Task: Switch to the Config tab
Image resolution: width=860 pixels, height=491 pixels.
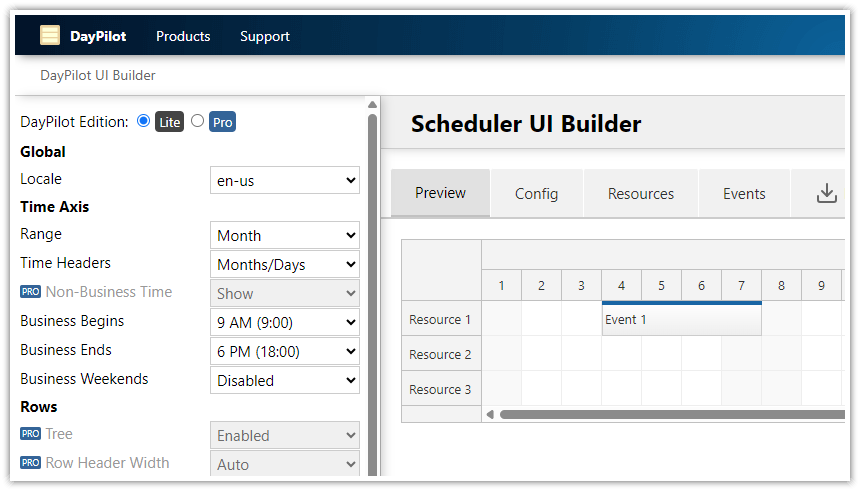Action: coord(536,194)
